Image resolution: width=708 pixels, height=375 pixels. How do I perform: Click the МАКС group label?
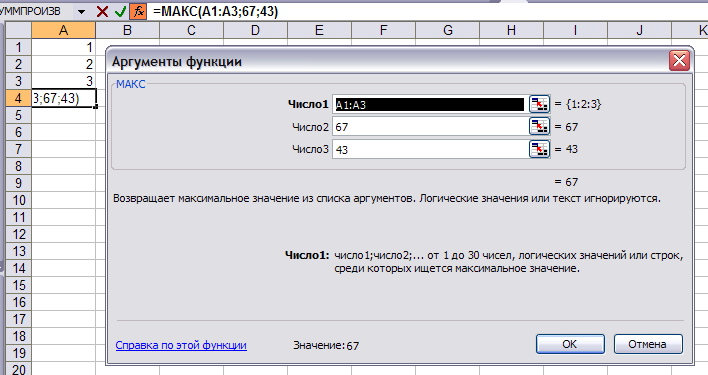tap(131, 84)
